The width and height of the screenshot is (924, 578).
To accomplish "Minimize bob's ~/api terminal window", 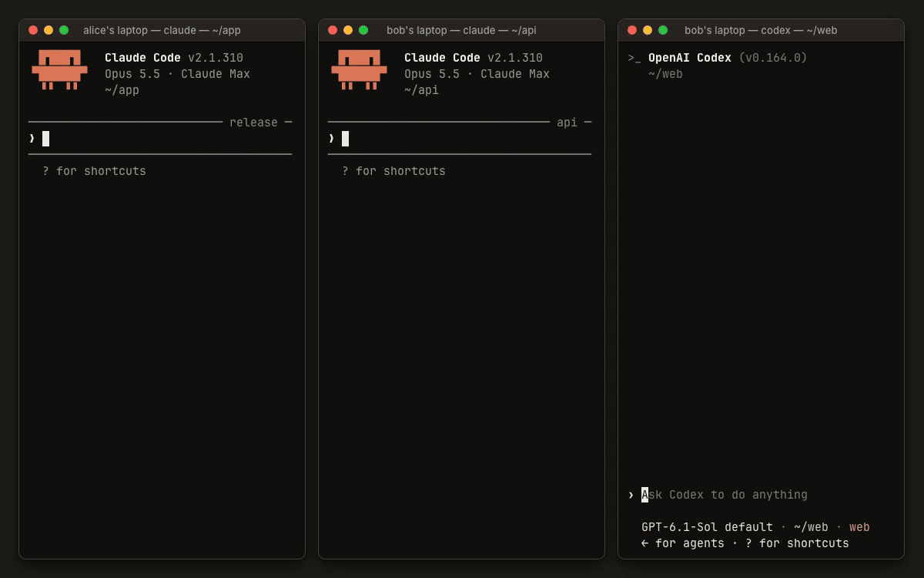I will (x=348, y=30).
